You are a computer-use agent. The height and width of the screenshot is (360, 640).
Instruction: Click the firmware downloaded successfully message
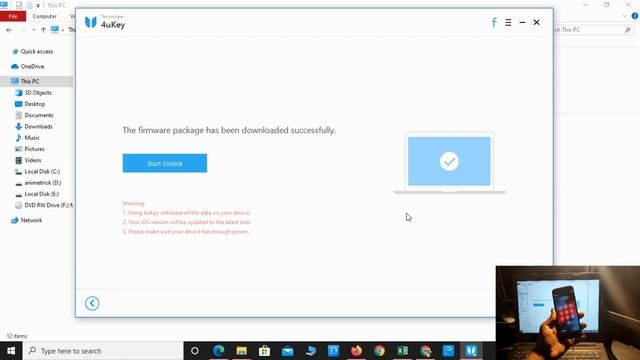coord(229,130)
